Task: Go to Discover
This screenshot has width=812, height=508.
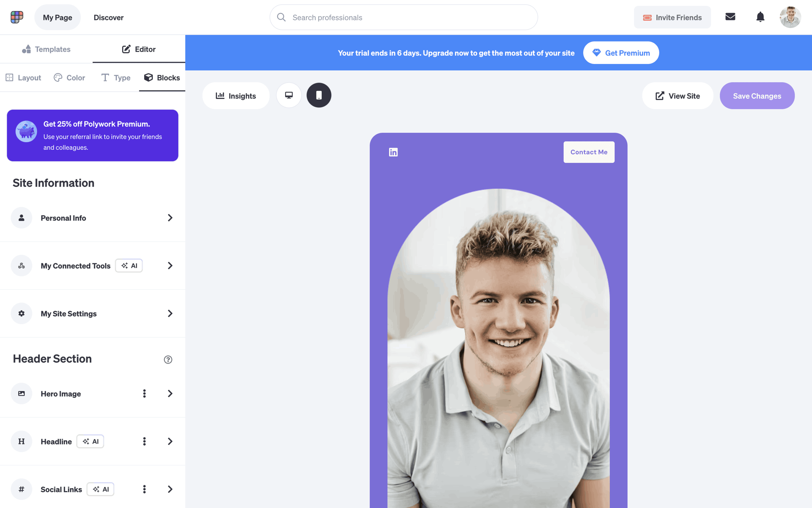Action: (x=109, y=17)
